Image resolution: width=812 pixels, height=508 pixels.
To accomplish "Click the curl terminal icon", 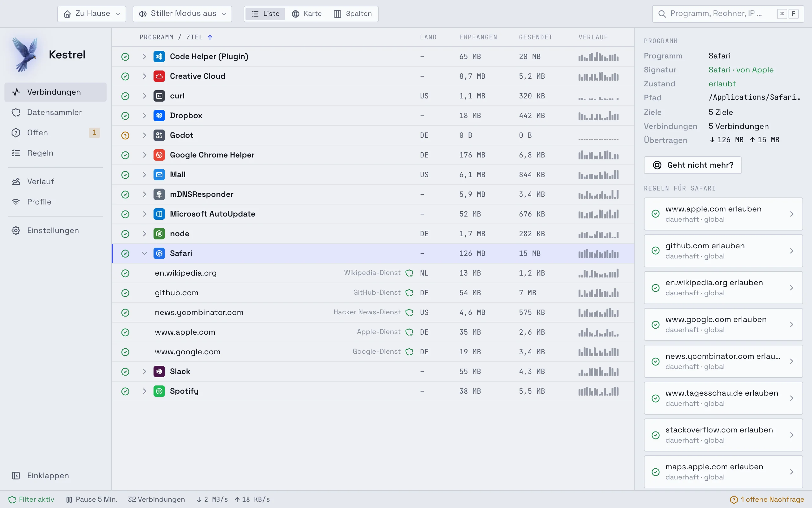I will pos(159,96).
